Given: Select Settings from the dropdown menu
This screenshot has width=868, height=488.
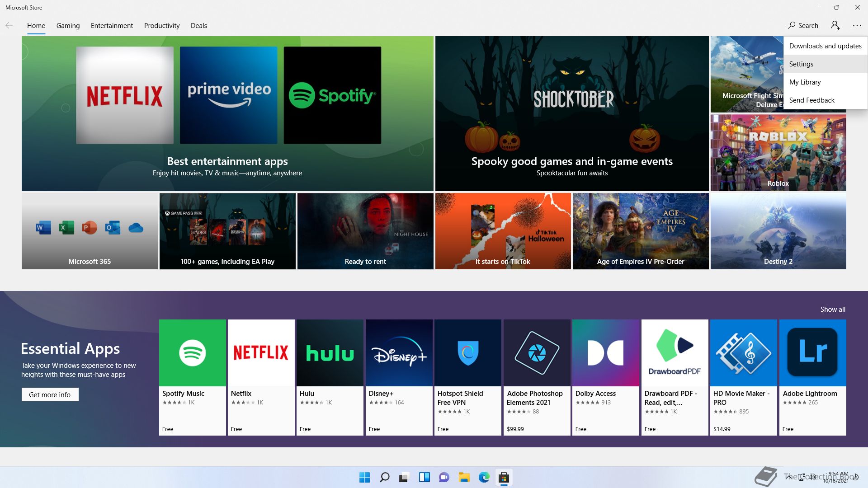Looking at the screenshot, I should click(801, 64).
